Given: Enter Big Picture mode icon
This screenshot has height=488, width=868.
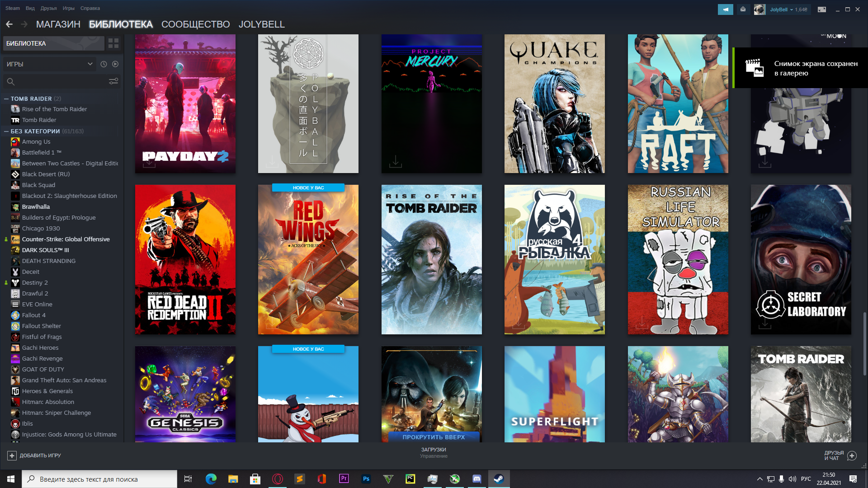Looking at the screenshot, I should (822, 9).
